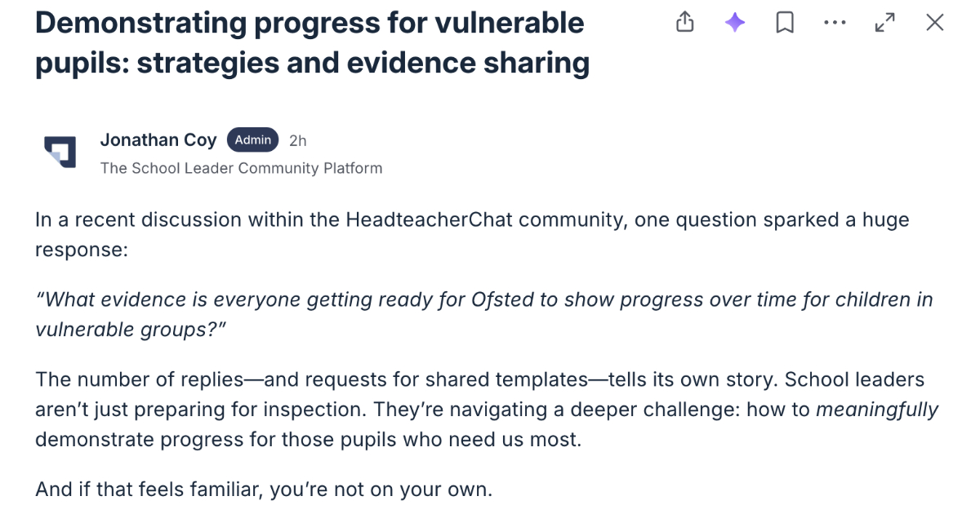Open Jonathan Coy's profile name link
Image resolution: width=980 pixels, height=514 pixels.
pos(158,140)
